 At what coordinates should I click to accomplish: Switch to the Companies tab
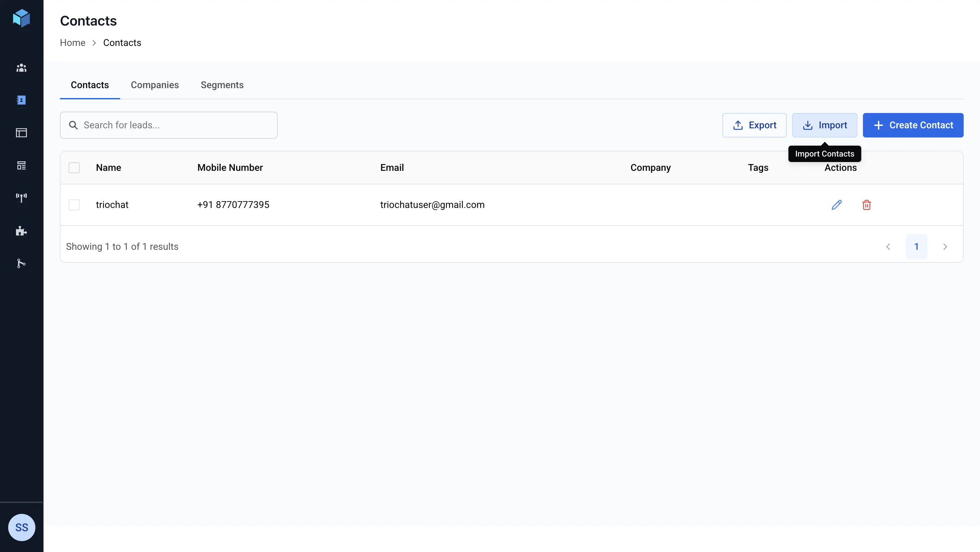pyautogui.click(x=154, y=85)
